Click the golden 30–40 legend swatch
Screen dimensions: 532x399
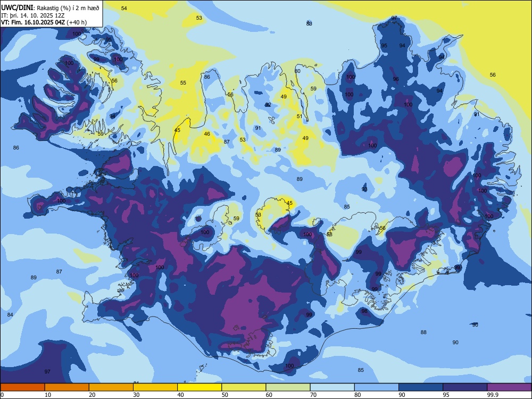[x=155, y=387]
